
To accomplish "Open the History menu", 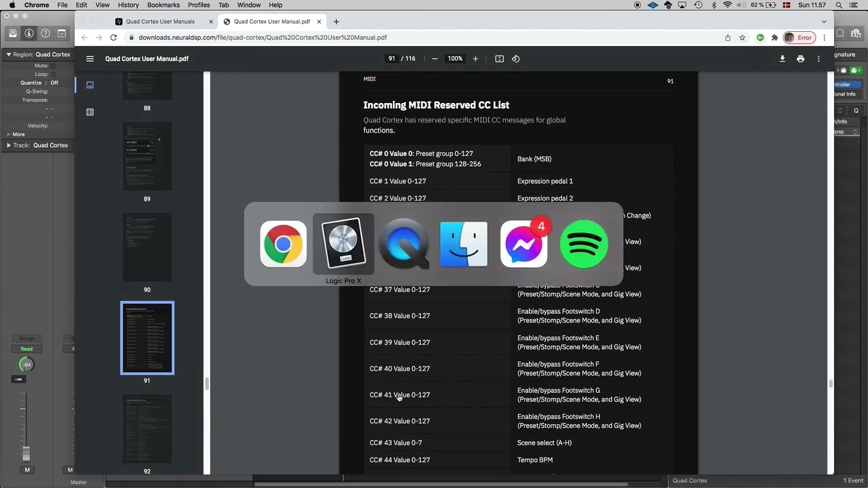I will 128,5.
